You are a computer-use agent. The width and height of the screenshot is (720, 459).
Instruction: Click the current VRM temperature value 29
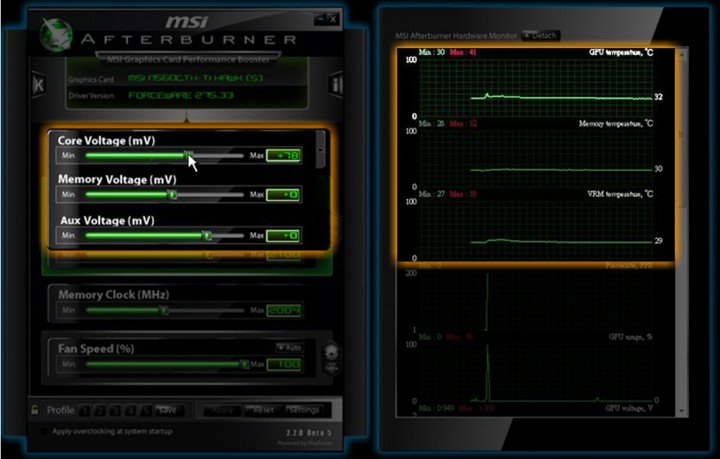coord(658,241)
